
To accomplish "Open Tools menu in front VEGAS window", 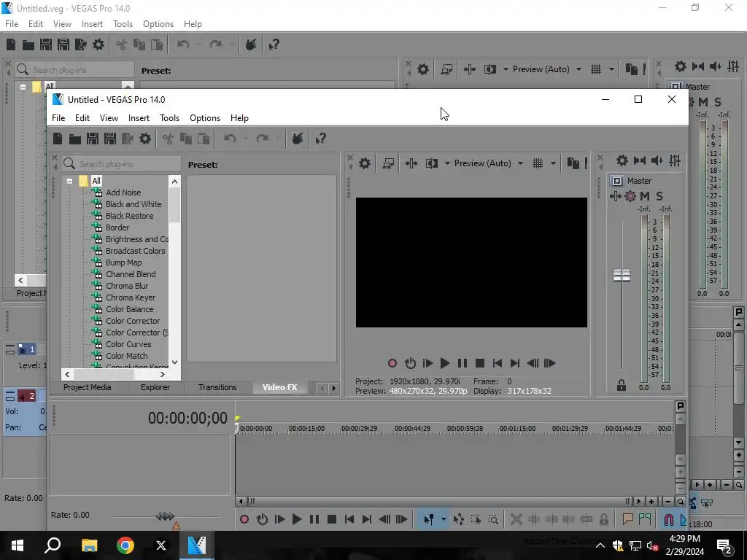I will pos(169,118).
